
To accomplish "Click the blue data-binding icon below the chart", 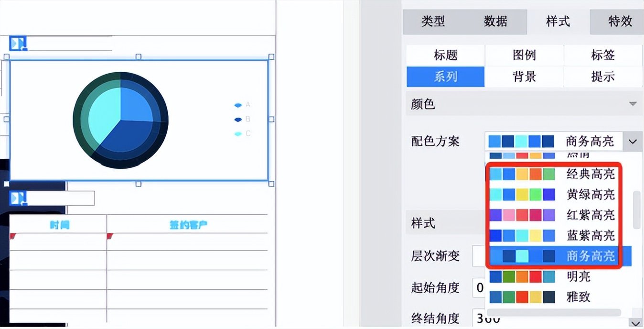I will (x=17, y=198).
